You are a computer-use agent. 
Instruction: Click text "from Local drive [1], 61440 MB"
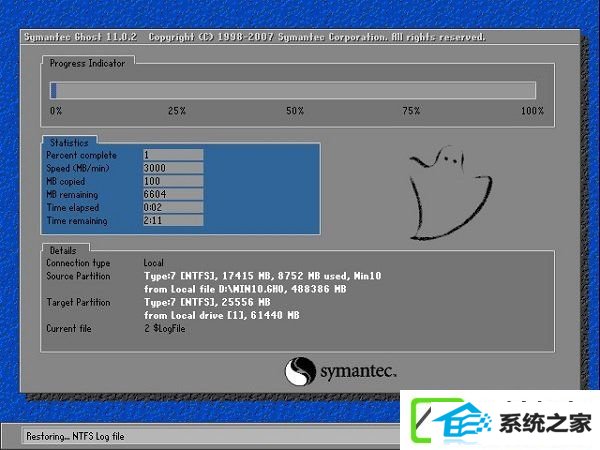222,315
